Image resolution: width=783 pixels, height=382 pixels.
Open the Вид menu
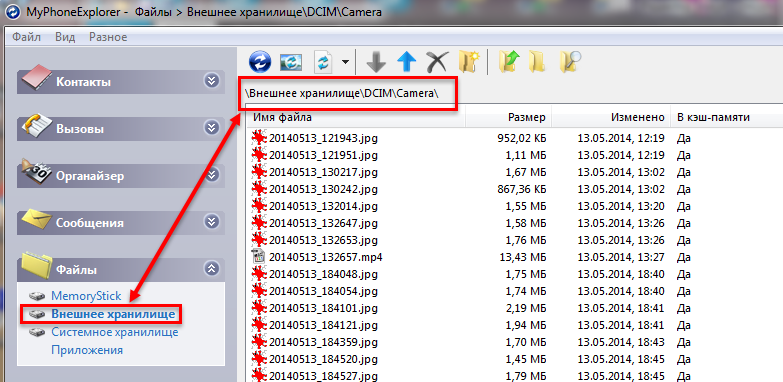tap(65, 37)
